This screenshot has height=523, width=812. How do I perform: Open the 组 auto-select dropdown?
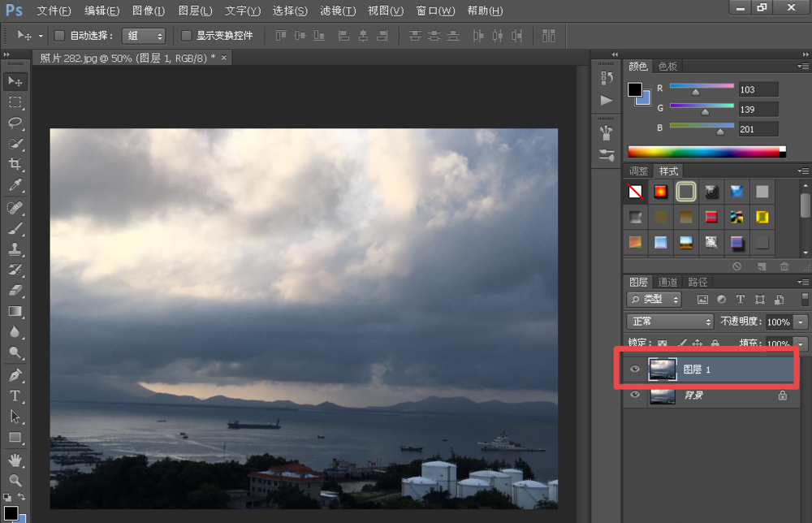[x=144, y=36]
